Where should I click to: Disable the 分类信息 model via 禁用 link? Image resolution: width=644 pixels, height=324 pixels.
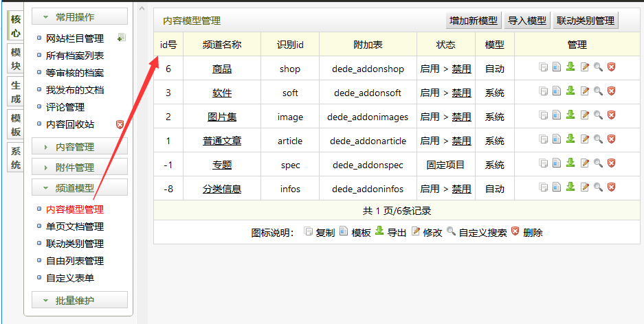pyautogui.click(x=461, y=189)
